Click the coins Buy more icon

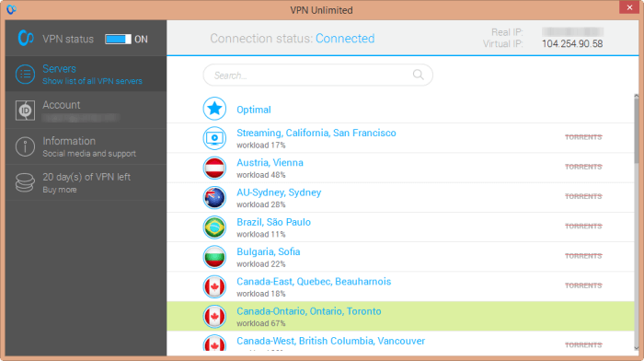click(x=25, y=182)
